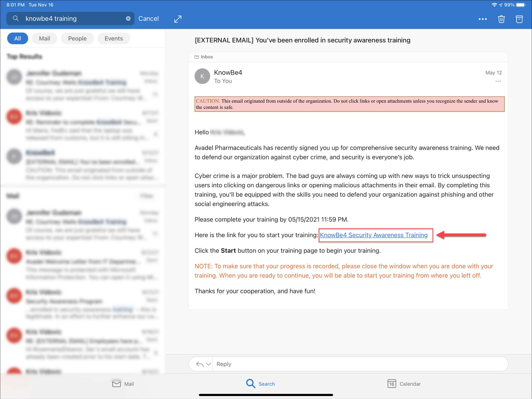
Task: Clear the knowbe4 training search text
Action: pos(128,18)
